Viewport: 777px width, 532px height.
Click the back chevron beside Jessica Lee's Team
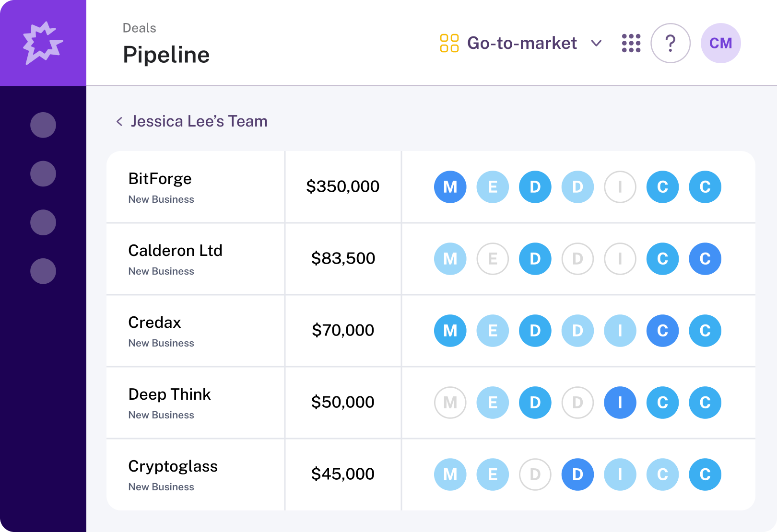click(x=119, y=122)
